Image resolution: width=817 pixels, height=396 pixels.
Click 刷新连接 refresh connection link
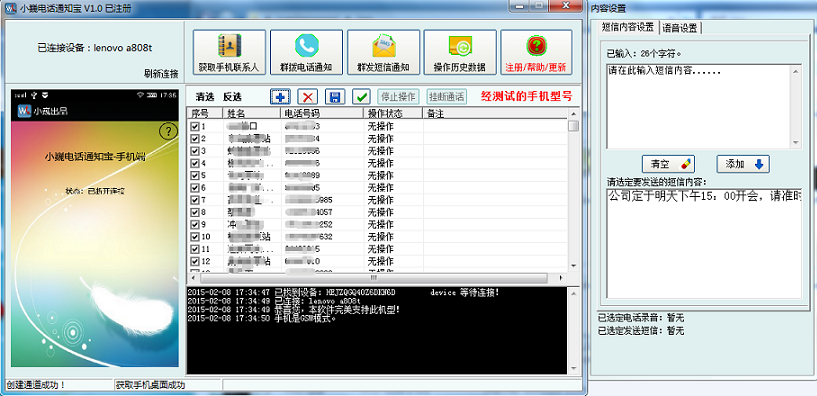[x=160, y=73]
